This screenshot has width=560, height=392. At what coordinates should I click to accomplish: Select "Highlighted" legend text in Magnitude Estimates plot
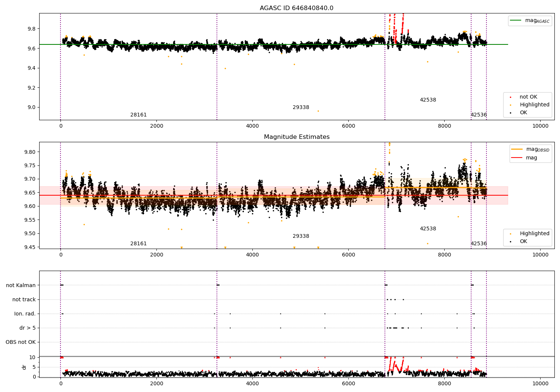(535, 234)
